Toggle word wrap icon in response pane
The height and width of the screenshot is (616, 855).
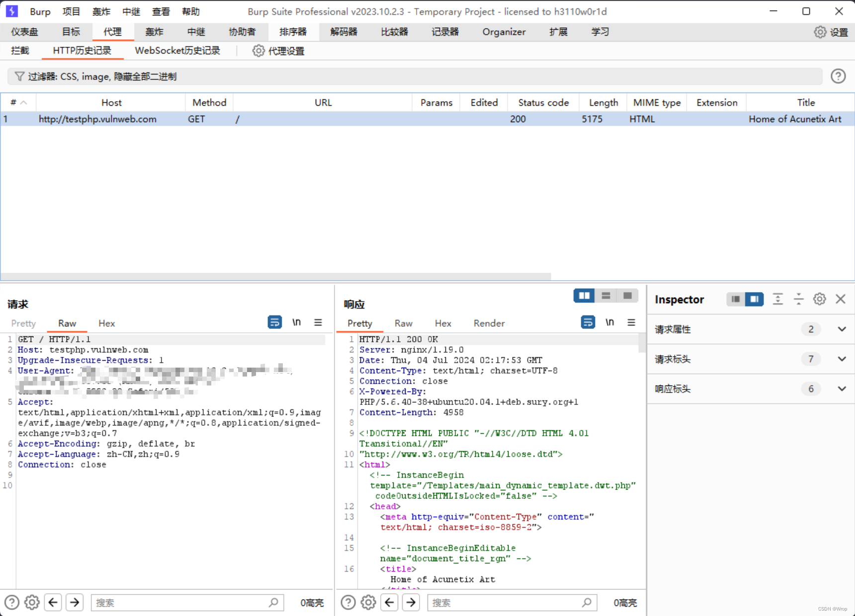tap(588, 322)
